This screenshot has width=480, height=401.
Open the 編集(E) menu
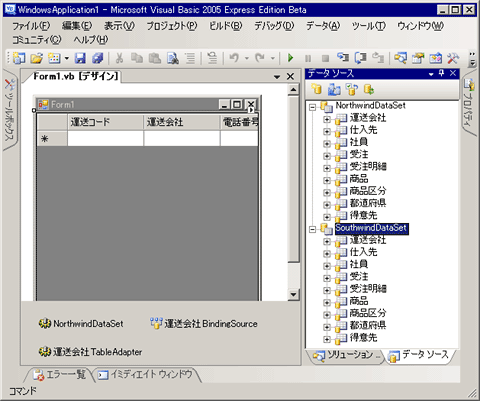click(x=77, y=26)
